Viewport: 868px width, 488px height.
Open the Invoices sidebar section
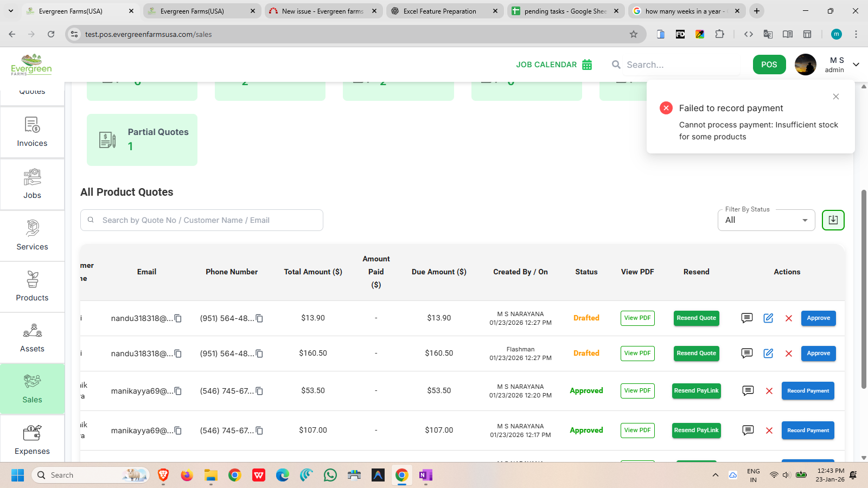coord(32,132)
